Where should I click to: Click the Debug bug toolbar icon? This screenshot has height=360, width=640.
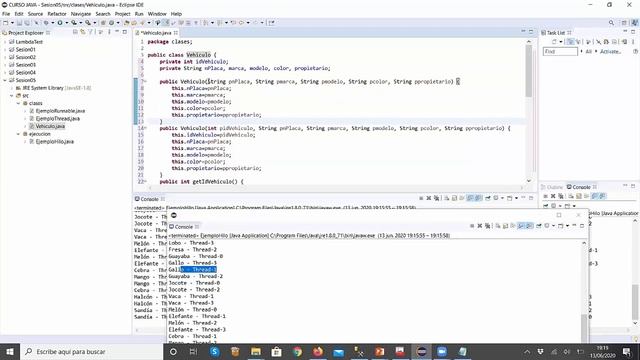click(46, 23)
